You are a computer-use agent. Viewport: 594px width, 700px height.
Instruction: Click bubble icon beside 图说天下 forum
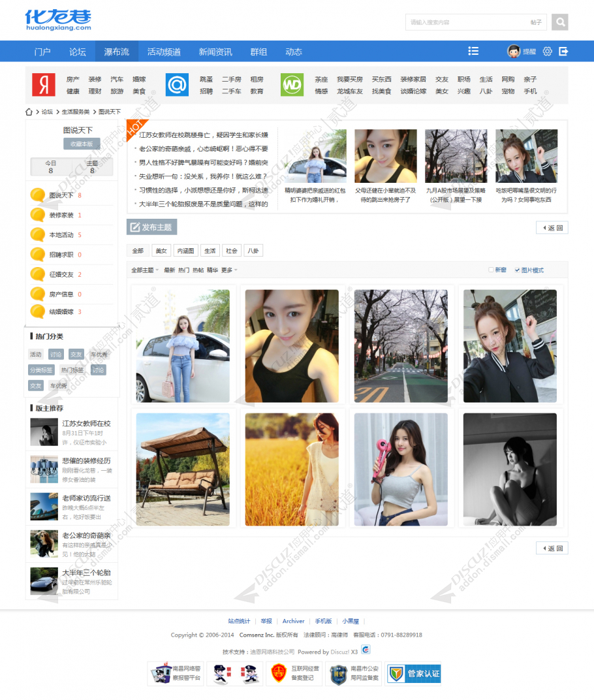pyautogui.click(x=37, y=195)
